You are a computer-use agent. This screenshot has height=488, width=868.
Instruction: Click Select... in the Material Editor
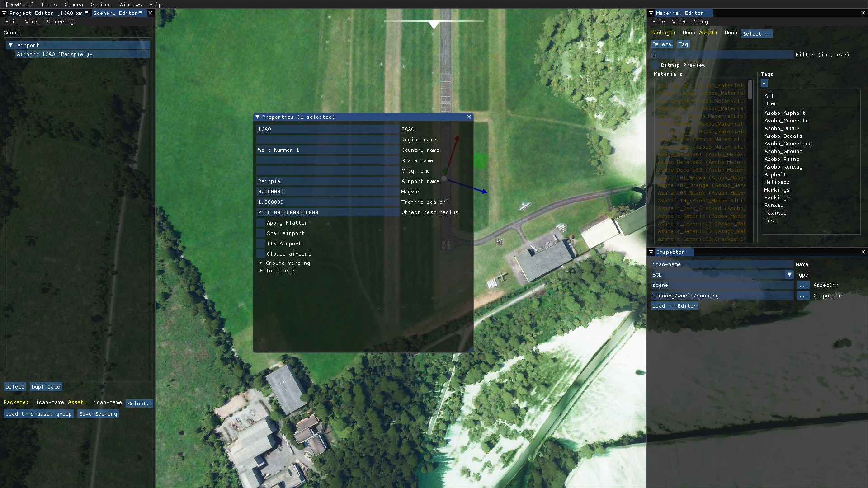756,34
